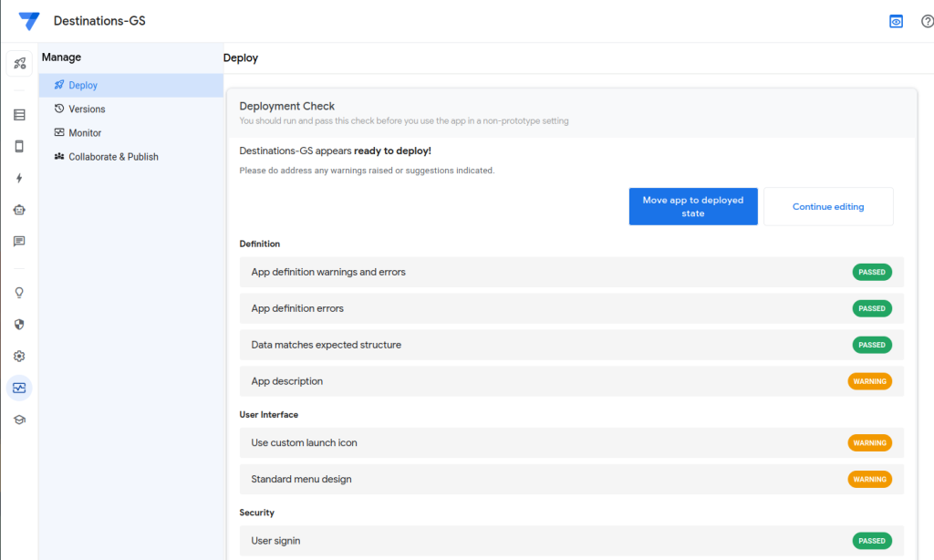Open the Automation robot icon
The width and height of the screenshot is (934, 560).
pyautogui.click(x=20, y=210)
